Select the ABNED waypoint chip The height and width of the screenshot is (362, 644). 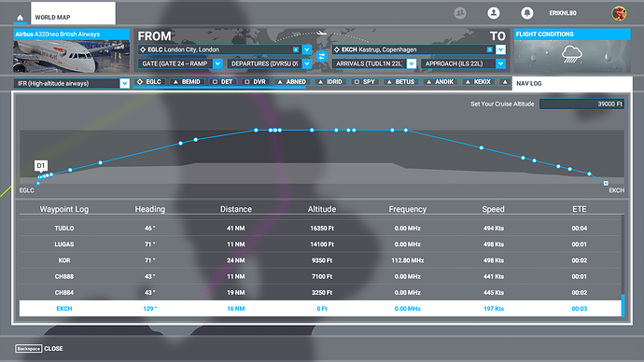coord(291,82)
